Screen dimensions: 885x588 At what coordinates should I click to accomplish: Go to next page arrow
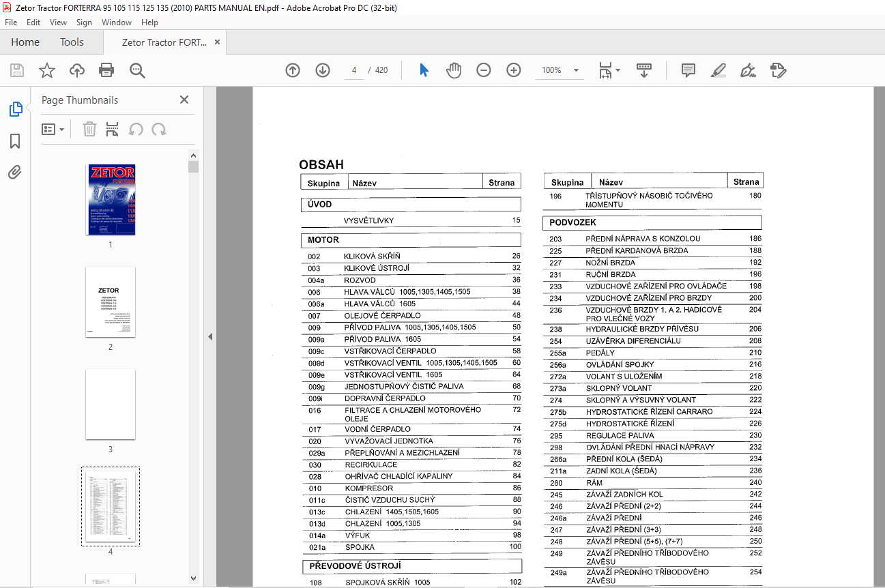coord(323,70)
